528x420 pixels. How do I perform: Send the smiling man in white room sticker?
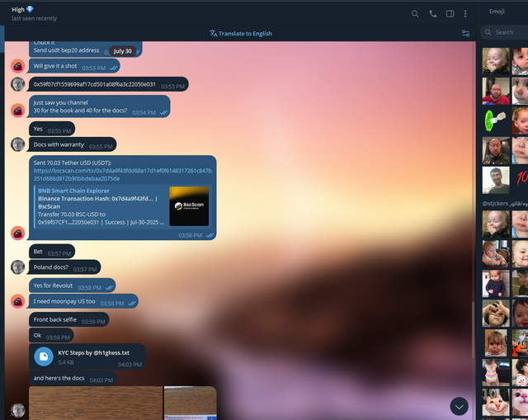pyautogui.click(x=496, y=180)
